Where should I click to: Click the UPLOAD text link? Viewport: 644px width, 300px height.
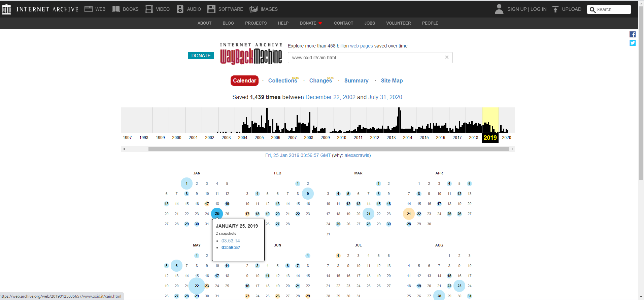(x=572, y=9)
